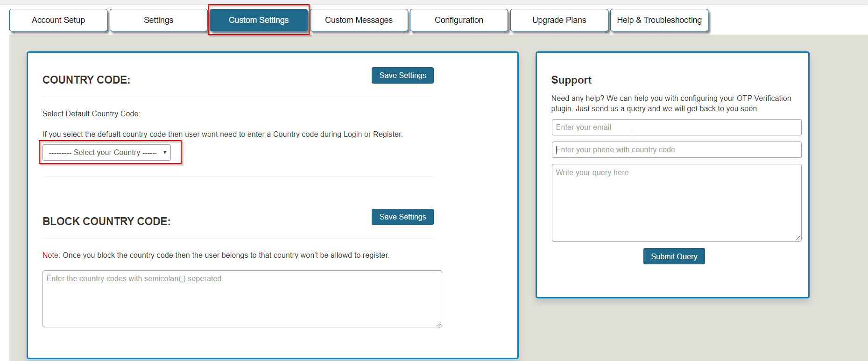Click the red Note label
The image size is (868, 361).
pyautogui.click(x=50, y=255)
